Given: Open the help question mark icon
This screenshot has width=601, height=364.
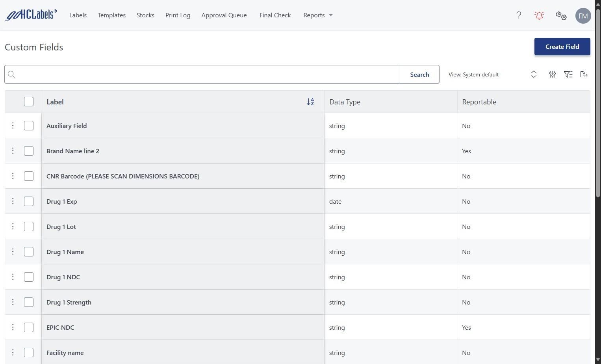Looking at the screenshot, I should coord(519,15).
